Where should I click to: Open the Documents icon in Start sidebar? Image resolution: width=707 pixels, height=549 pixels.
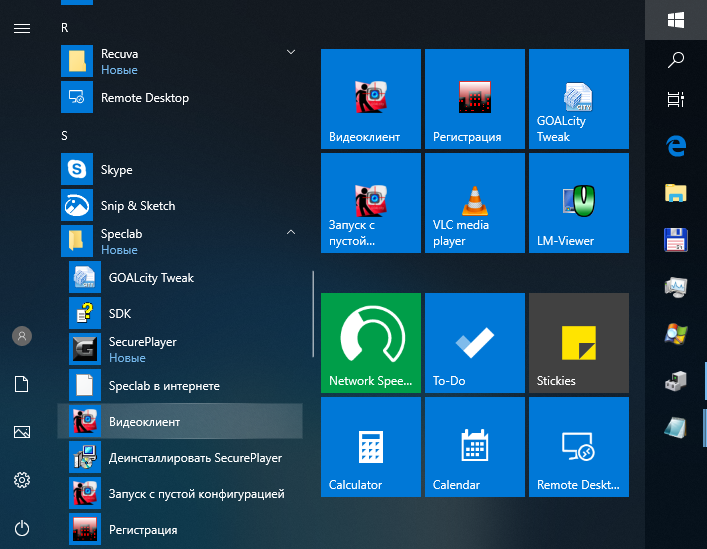point(22,384)
